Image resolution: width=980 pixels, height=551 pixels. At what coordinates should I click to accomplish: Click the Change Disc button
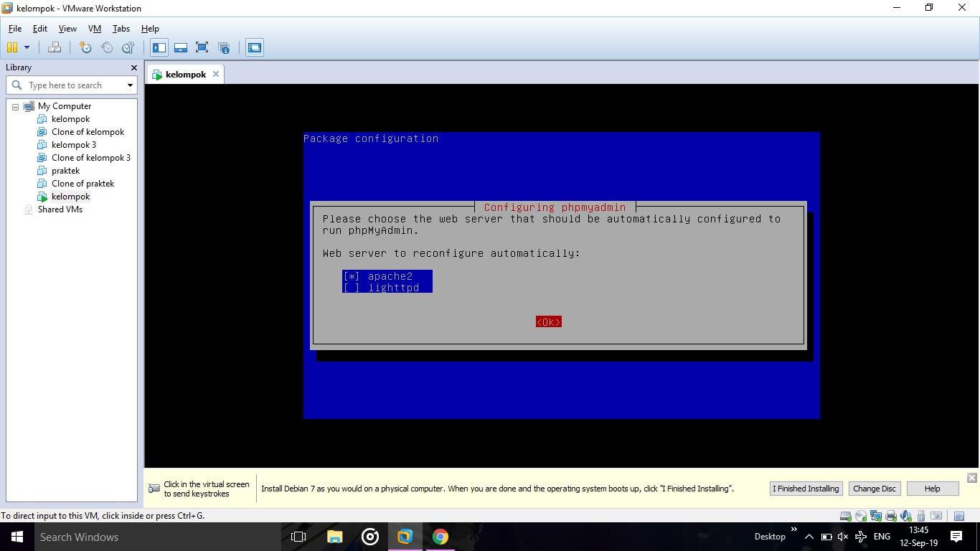click(874, 489)
